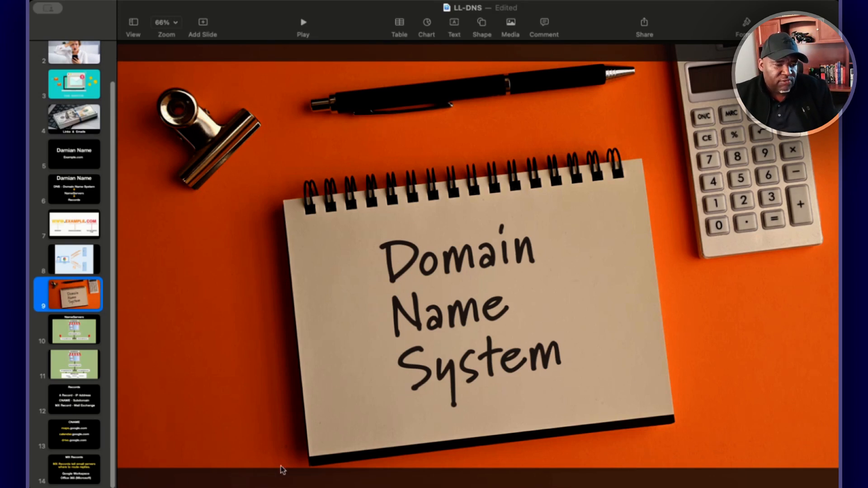Select slide 5 Damian Name thumbnail
Screen dimensions: 868x488
pos(74,154)
